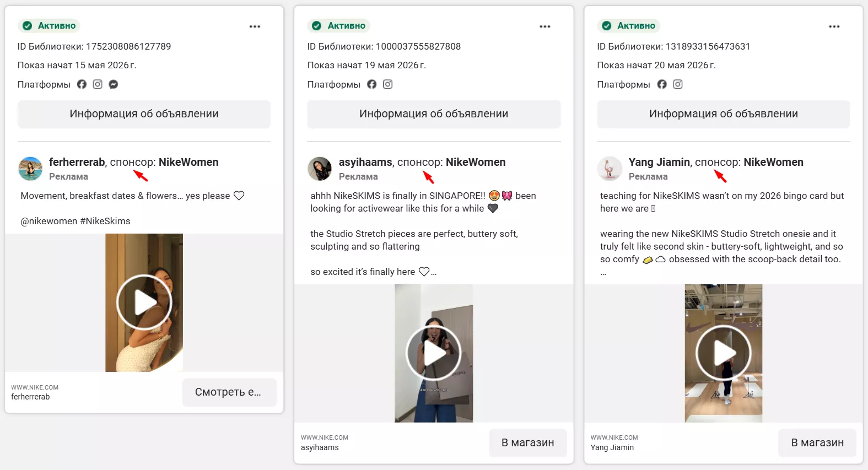The image size is (868, 470).
Task: Click footer name 'ferherrerab' below the video
Action: coord(30,397)
